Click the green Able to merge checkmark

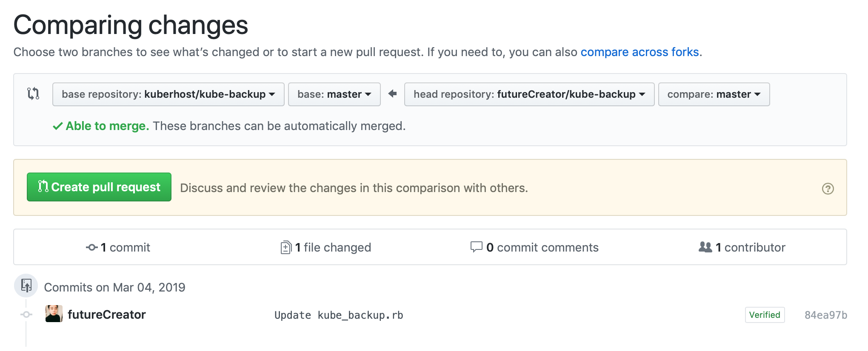coord(58,126)
